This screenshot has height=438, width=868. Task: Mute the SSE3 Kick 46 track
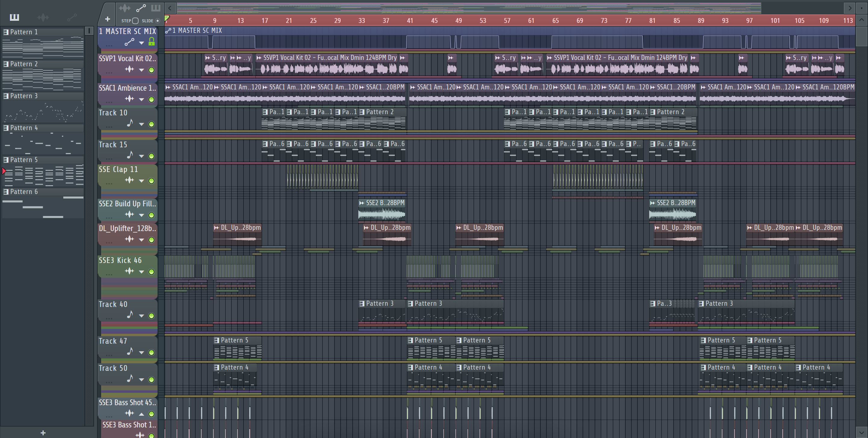click(x=152, y=272)
